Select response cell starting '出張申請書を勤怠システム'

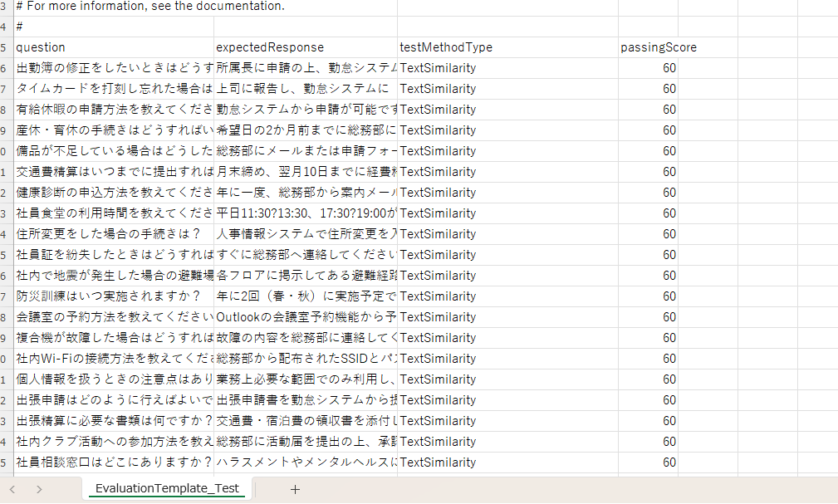(306, 400)
